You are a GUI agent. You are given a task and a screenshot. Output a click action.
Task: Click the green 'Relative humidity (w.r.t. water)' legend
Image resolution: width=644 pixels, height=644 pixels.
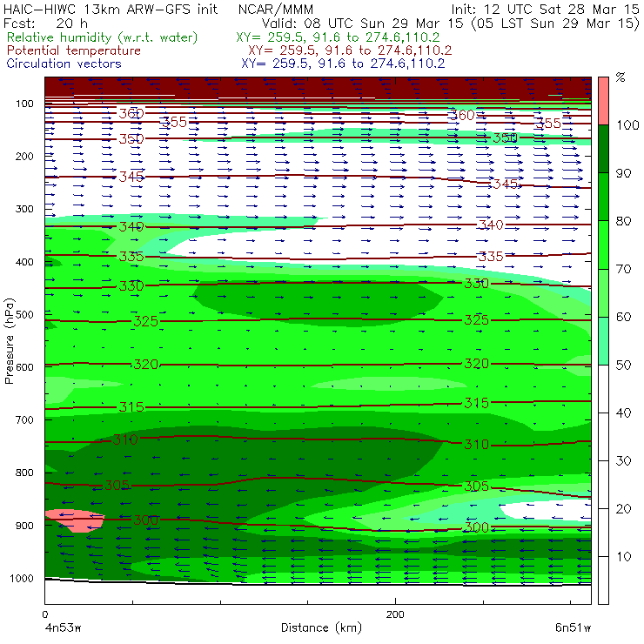(103, 37)
